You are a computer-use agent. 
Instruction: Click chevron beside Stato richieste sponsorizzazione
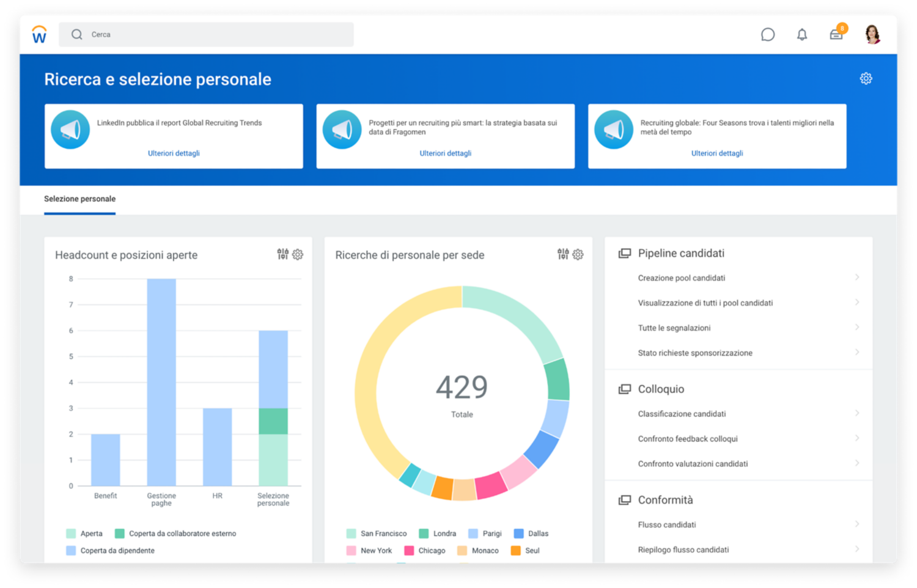pos(857,353)
